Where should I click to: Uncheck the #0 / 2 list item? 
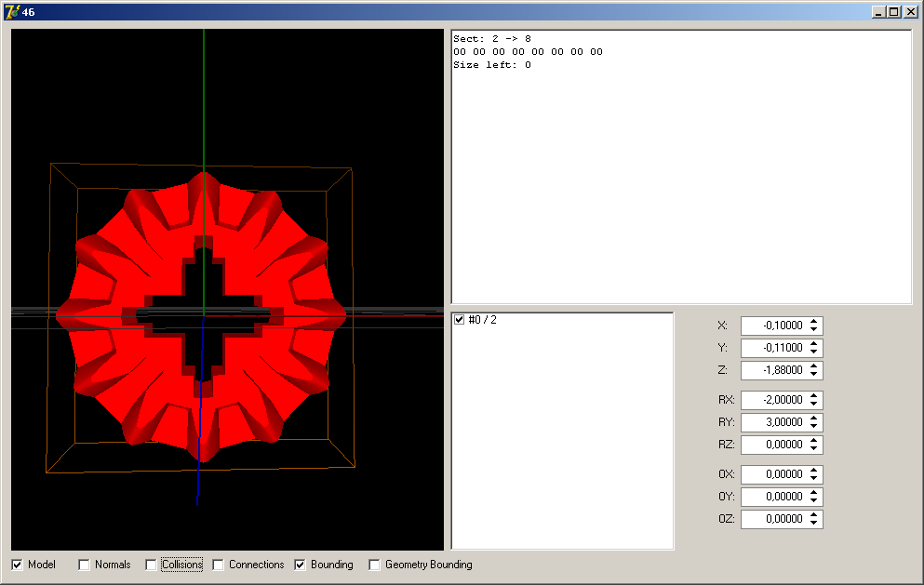point(459,320)
